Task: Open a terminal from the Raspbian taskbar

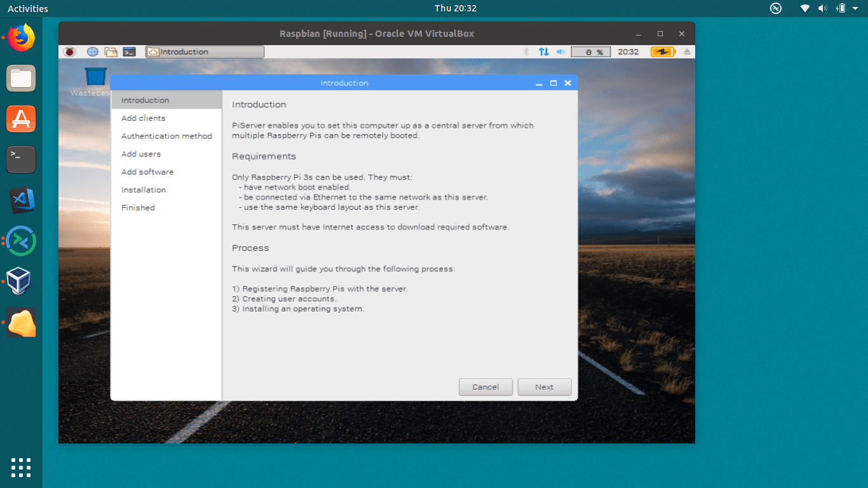Action: 130,51
